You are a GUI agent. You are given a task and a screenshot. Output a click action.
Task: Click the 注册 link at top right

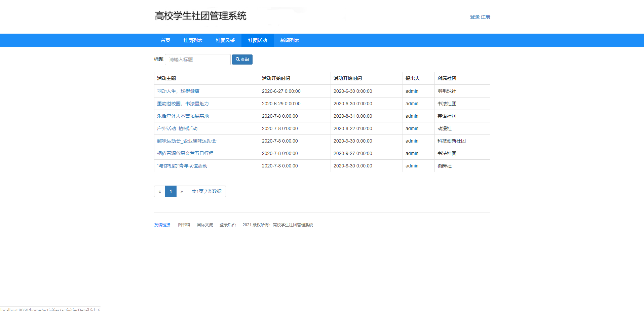coord(485,16)
